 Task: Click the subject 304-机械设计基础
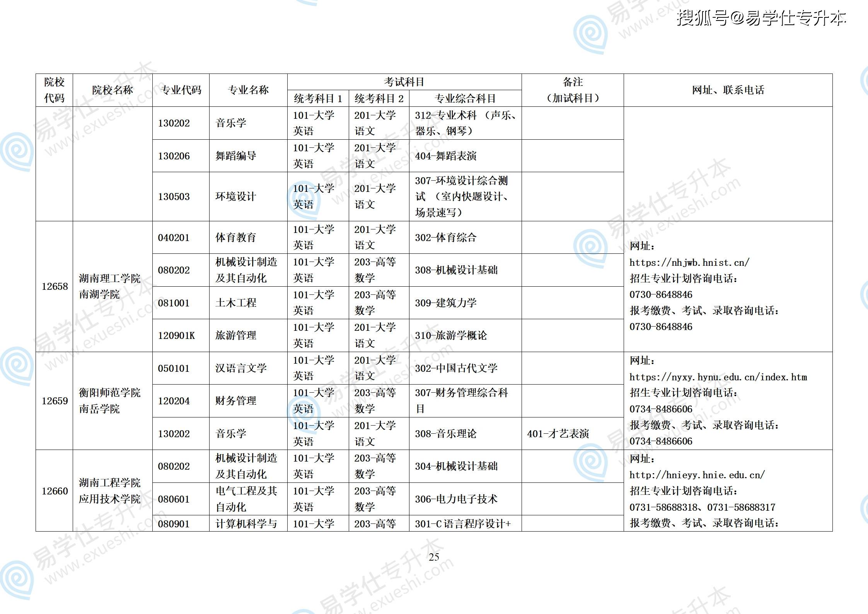pyautogui.click(x=456, y=467)
